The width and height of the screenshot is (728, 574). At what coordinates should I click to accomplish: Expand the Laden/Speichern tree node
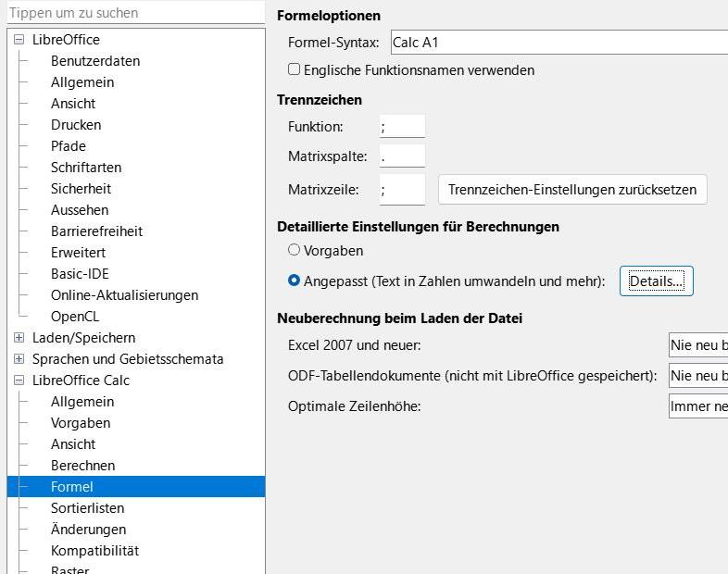[x=19, y=338]
